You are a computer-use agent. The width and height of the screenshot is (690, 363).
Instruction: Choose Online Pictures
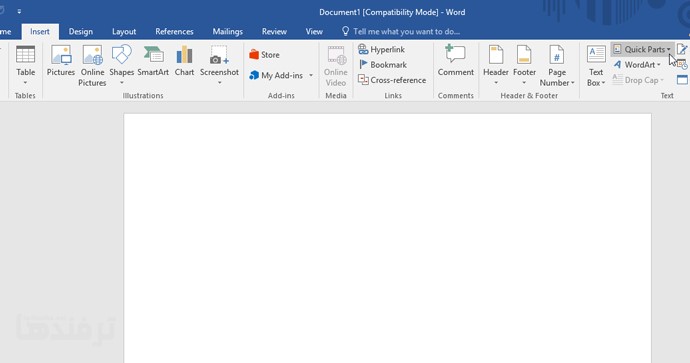click(x=92, y=65)
